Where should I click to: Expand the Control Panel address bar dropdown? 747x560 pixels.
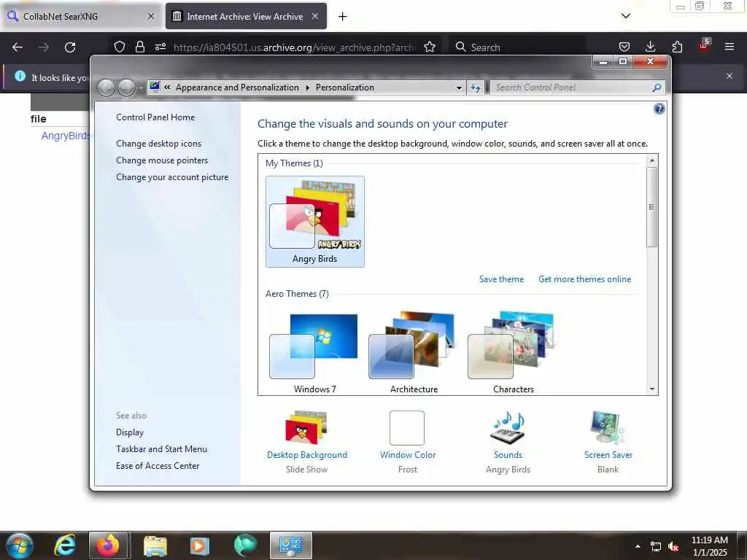point(459,87)
